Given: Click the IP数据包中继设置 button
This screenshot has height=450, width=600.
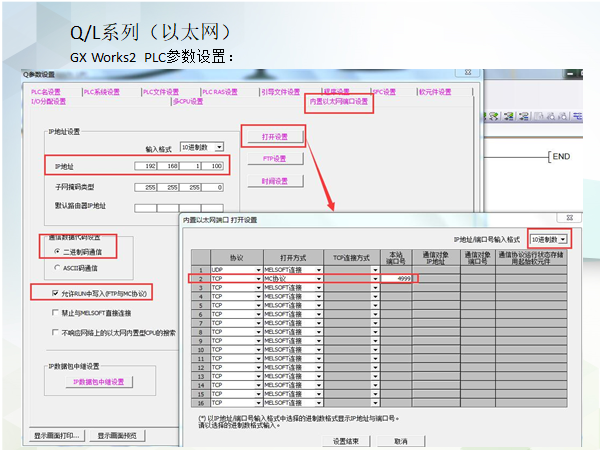Looking at the screenshot, I should click(99, 382).
